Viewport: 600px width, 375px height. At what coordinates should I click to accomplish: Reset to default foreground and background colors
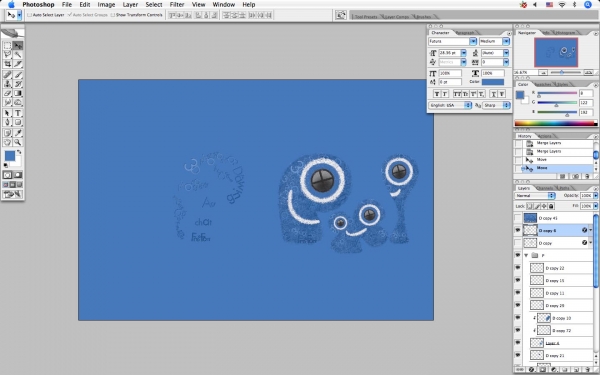[6, 165]
